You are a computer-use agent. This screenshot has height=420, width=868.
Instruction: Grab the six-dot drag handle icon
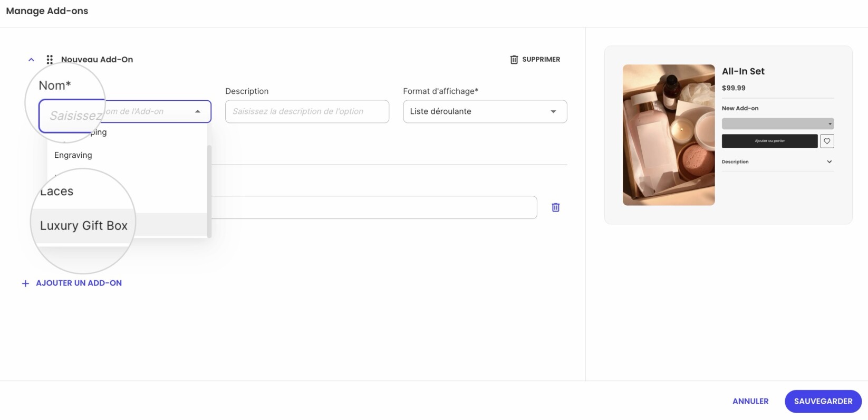pyautogui.click(x=50, y=60)
